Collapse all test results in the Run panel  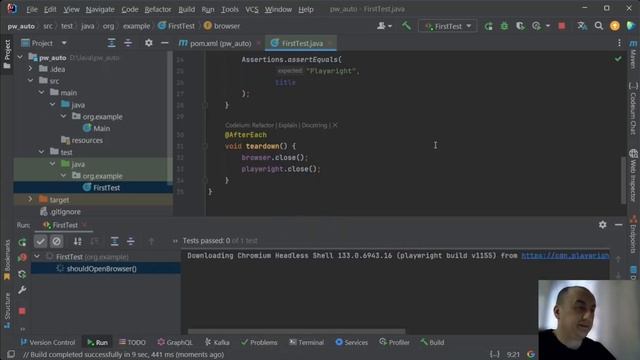(x=131, y=241)
